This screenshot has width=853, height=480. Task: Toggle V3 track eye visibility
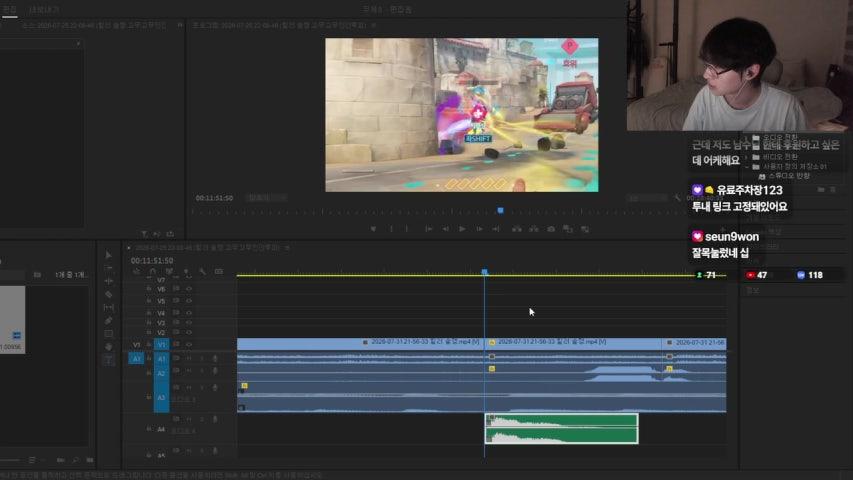(189, 323)
